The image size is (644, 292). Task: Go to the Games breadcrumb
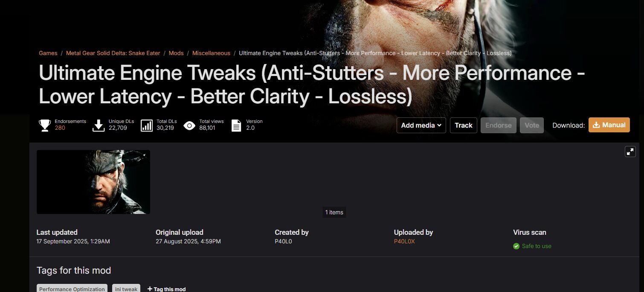[48, 53]
